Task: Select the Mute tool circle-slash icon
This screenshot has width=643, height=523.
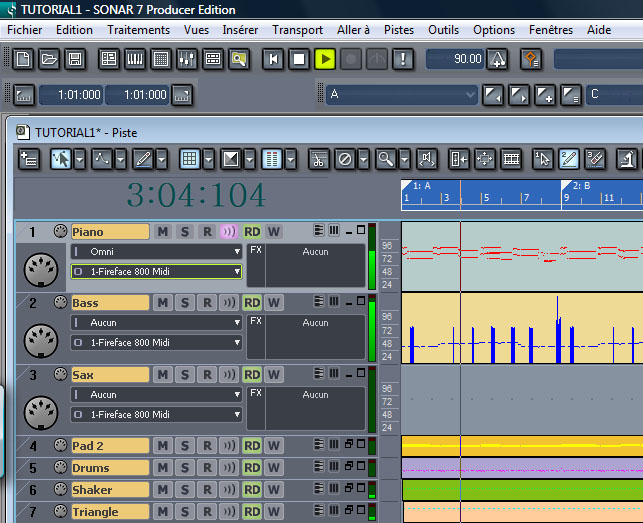Action: pyautogui.click(x=345, y=159)
